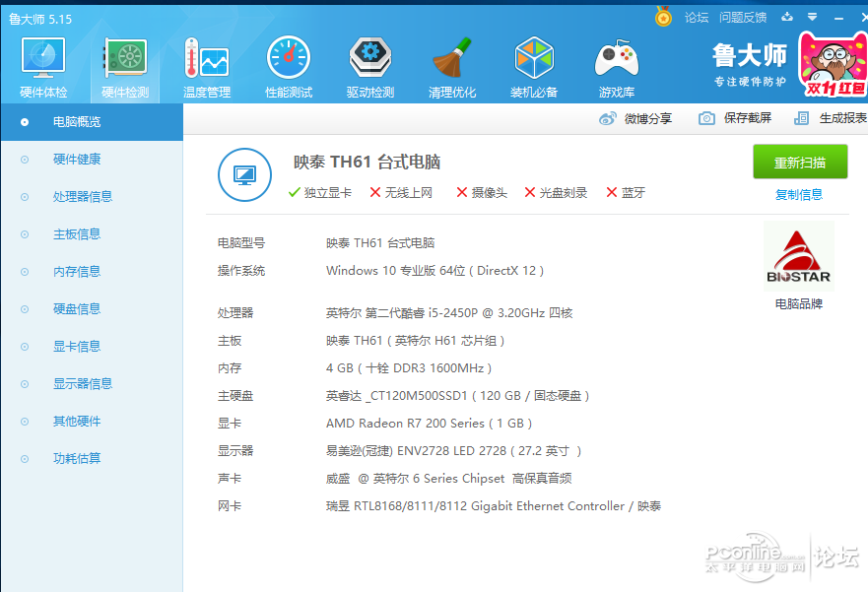Click the 鲁大师 专注硬件防护 brand logo
Screen dimensions: 868x592
750,65
